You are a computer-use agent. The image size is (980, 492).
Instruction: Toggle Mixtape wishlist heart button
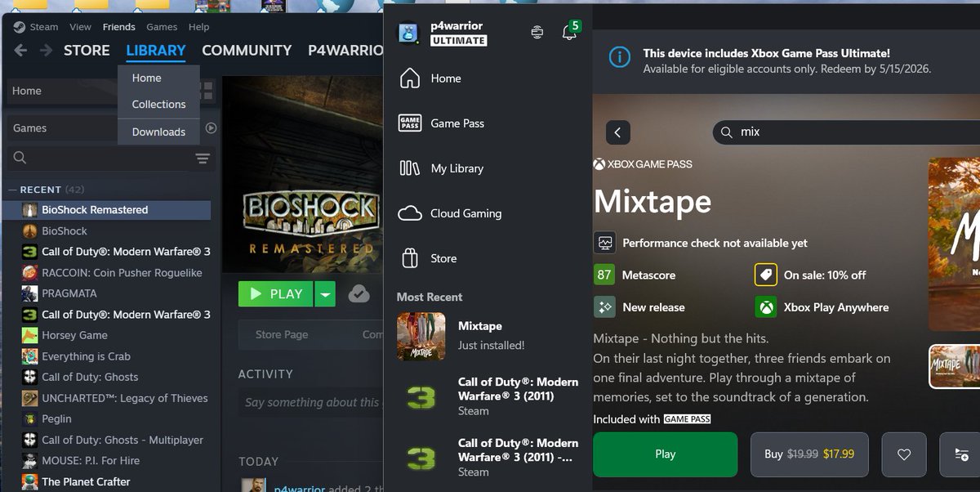[903, 454]
